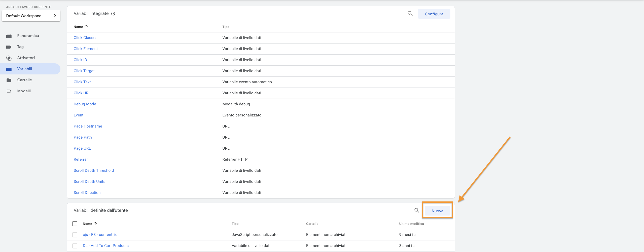Click the Variabili brick icon

click(x=9, y=69)
